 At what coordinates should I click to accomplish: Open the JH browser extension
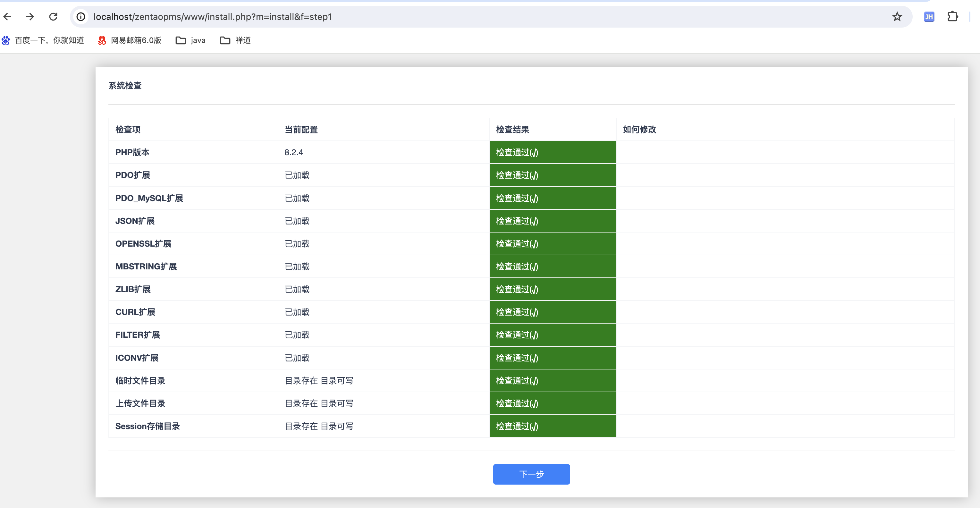pos(929,17)
